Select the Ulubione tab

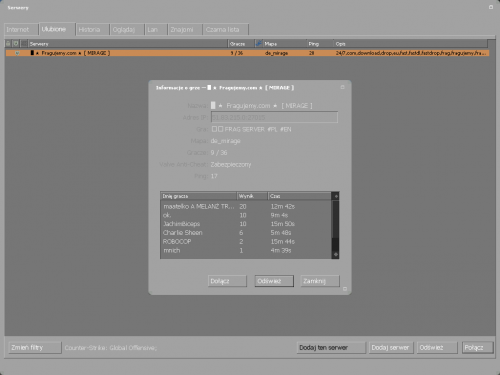tap(57, 29)
